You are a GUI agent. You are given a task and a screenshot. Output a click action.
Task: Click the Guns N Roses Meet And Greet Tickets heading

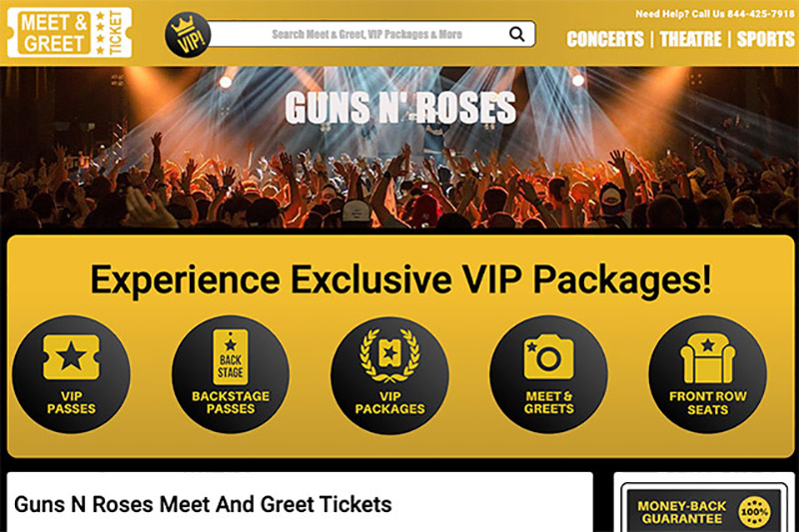coord(203,504)
